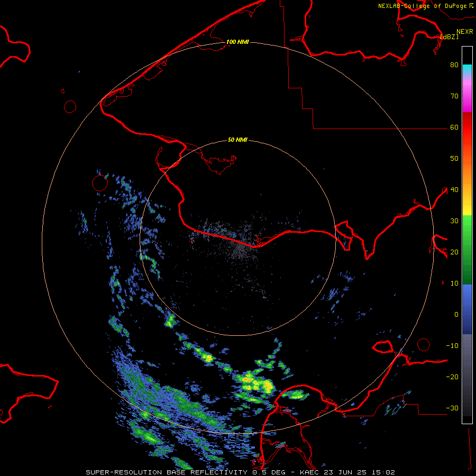Click the 20 value on the dBZ scale
Screen dimensions: 476x476
(454, 252)
